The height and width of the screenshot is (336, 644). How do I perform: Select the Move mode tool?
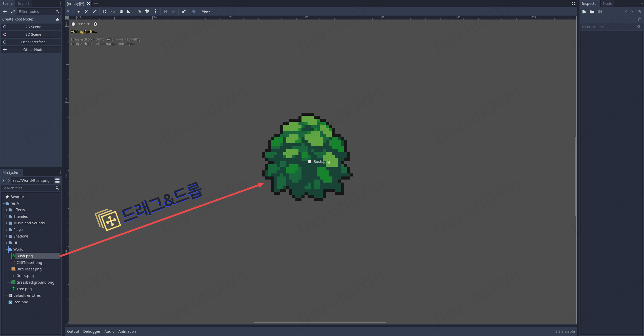click(x=78, y=11)
